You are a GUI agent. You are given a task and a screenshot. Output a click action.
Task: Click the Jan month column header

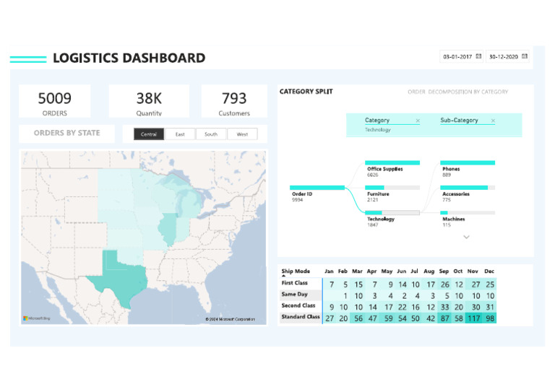(330, 271)
